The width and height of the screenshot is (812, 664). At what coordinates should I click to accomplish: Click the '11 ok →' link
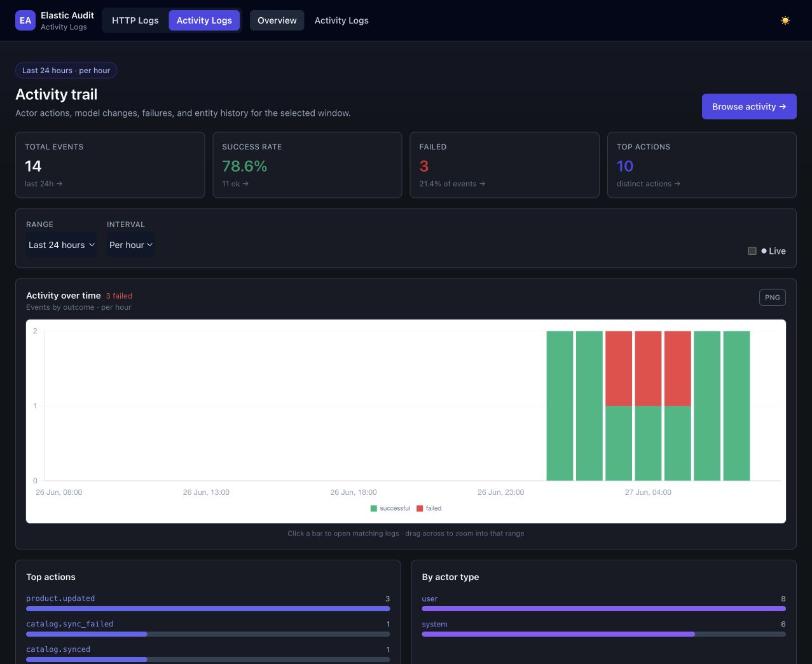coord(235,184)
